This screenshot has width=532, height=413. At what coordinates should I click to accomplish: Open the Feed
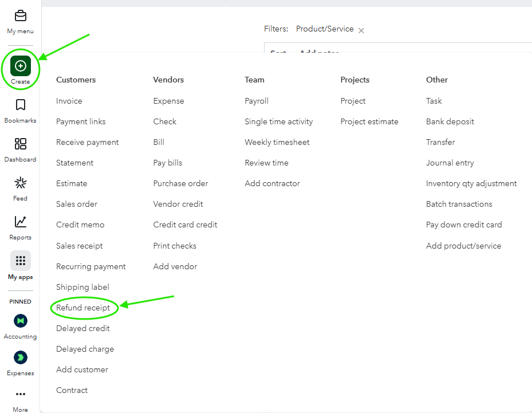(x=20, y=188)
